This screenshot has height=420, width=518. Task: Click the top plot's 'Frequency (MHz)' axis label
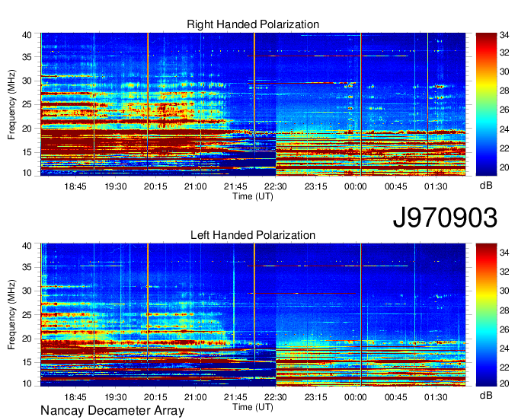tap(11, 104)
